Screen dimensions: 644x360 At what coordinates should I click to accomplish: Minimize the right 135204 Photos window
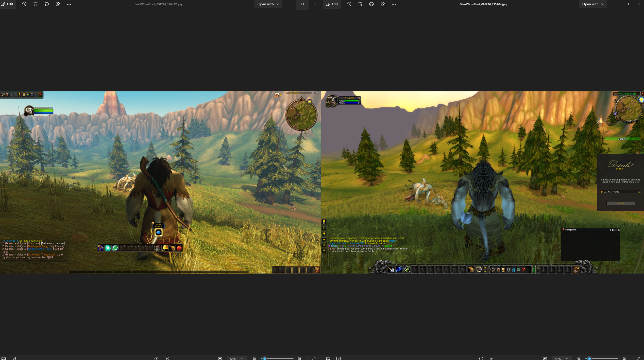click(615, 4)
